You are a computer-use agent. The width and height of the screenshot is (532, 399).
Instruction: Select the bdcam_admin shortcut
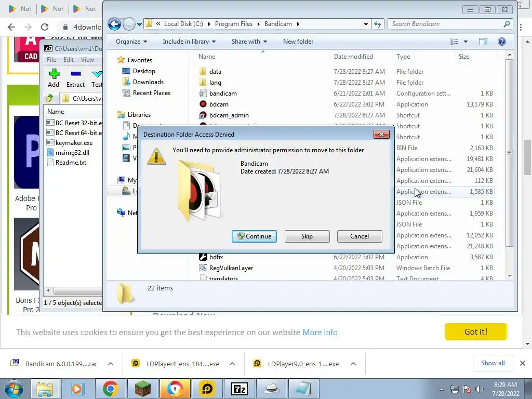pos(229,115)
